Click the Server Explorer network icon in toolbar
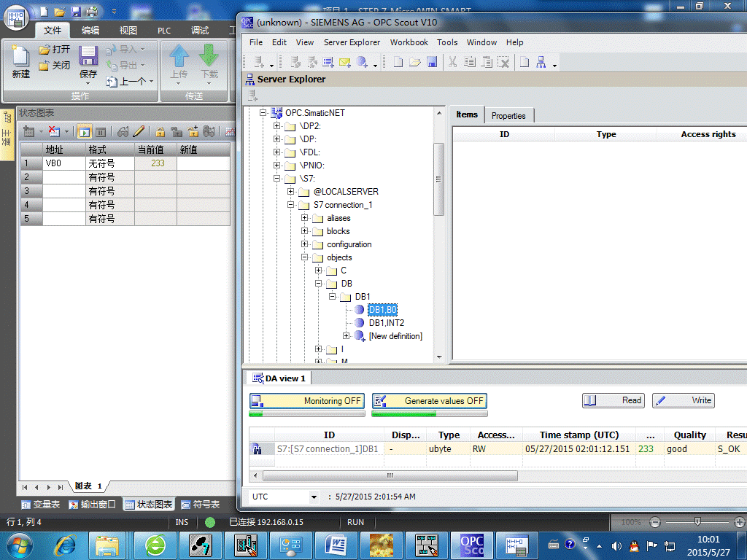 click(541, 62)
